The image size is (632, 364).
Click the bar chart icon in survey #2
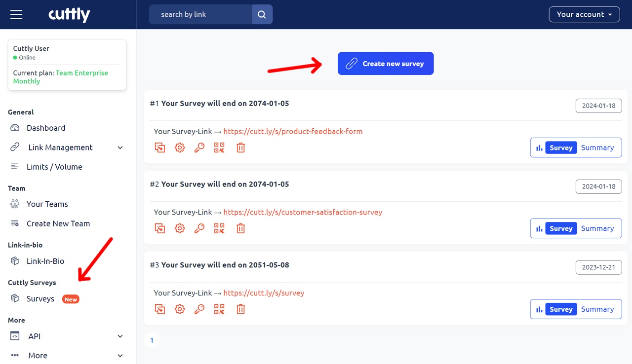pyautogui.click(x=539, y=228)
